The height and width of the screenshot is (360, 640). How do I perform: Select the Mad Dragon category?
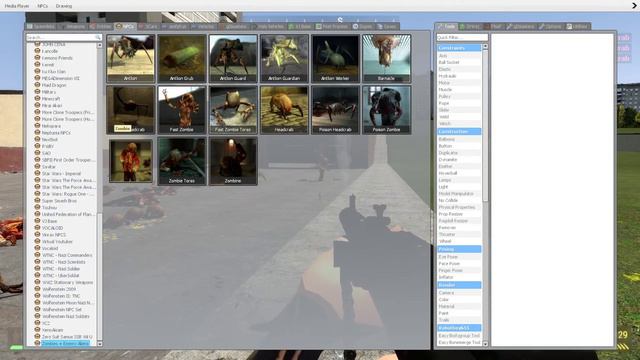[x=54, y=85]
